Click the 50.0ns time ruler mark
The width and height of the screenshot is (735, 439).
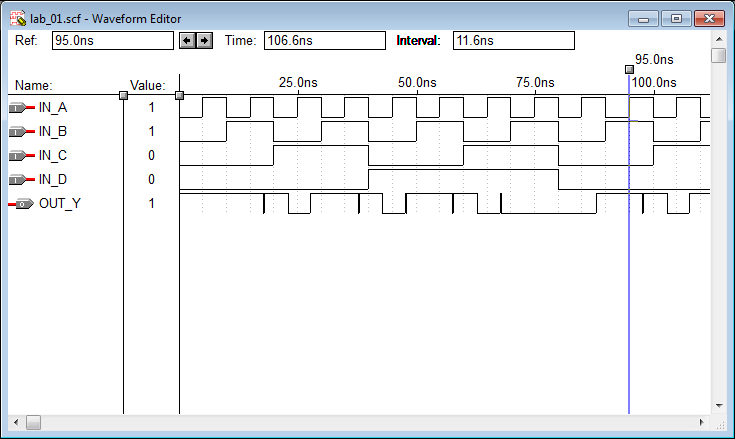click(x=417, y=83)
